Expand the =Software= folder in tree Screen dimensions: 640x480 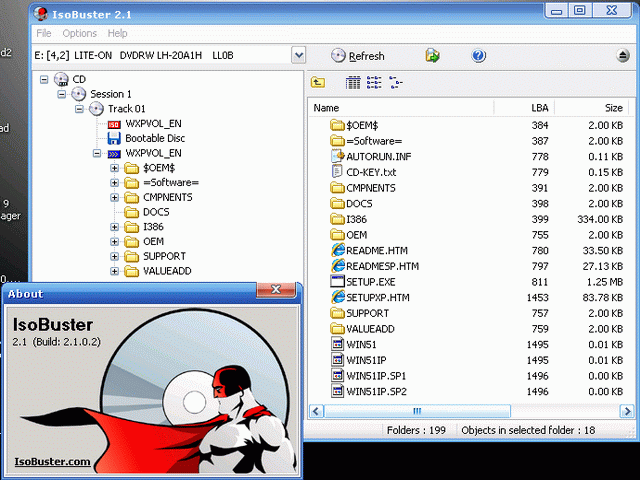[115, 183]
